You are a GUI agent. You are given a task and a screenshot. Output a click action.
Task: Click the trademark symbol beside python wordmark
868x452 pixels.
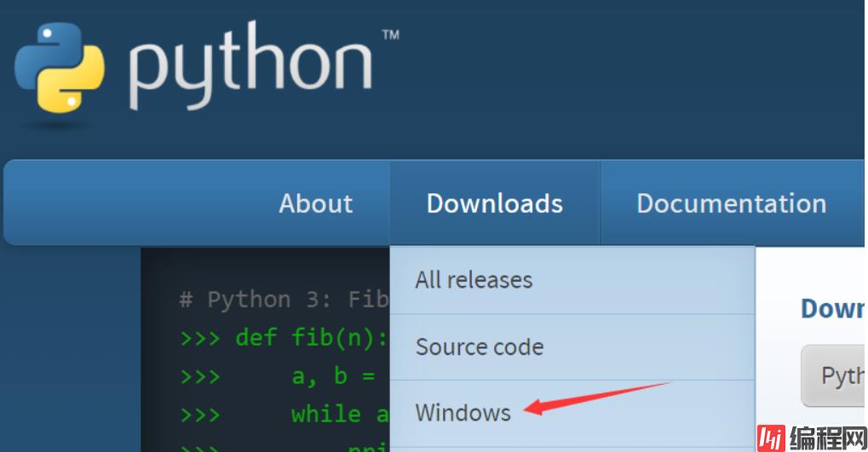(x=390, y=35)
